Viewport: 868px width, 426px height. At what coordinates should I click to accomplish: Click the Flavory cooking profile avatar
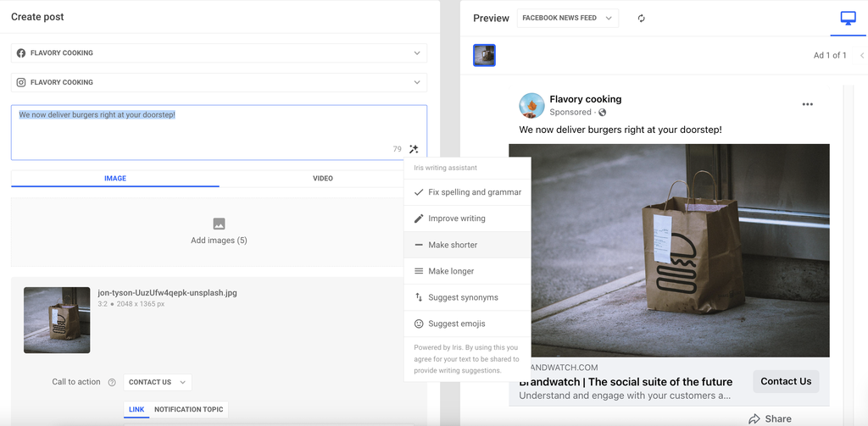pyautogui.click(x=531, y=106)
